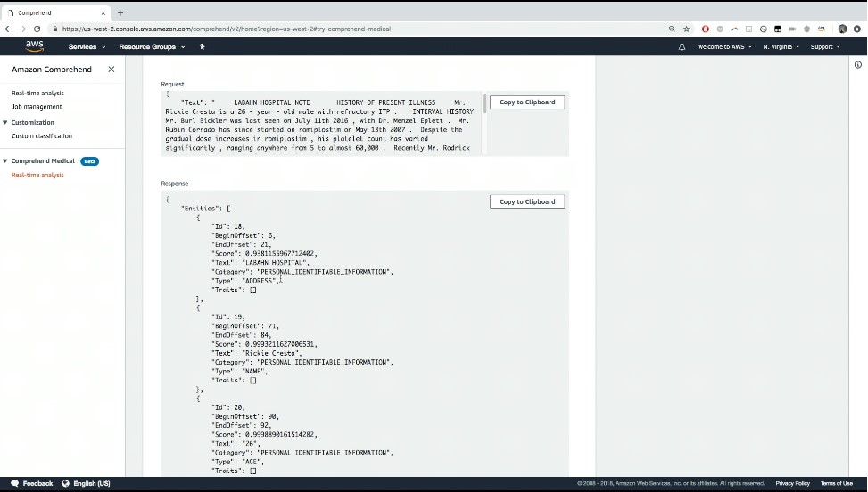The width and height of the screenshot is (868, 492).
Task: Click the Score 0.9381155967712402 value
Action: (279, 254)
